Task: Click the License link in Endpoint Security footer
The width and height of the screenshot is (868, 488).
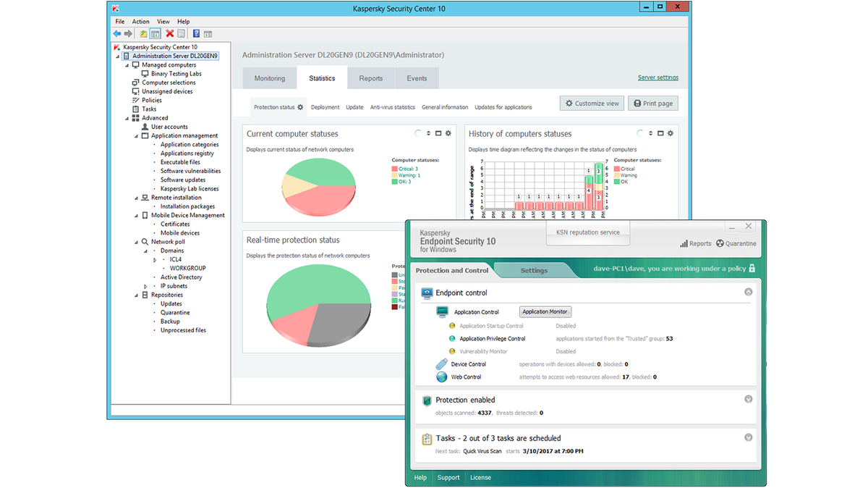Action: tap(480, 478)
